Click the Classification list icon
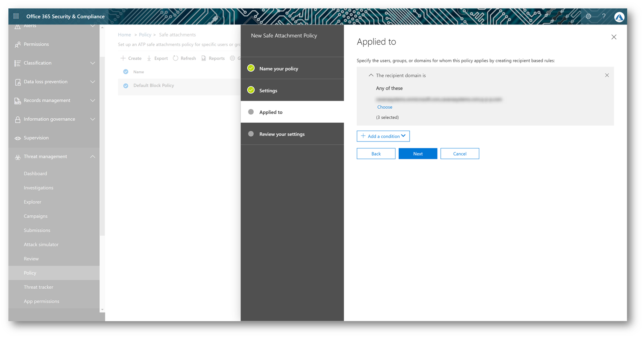644x338 pixels. tap(18, 63)
